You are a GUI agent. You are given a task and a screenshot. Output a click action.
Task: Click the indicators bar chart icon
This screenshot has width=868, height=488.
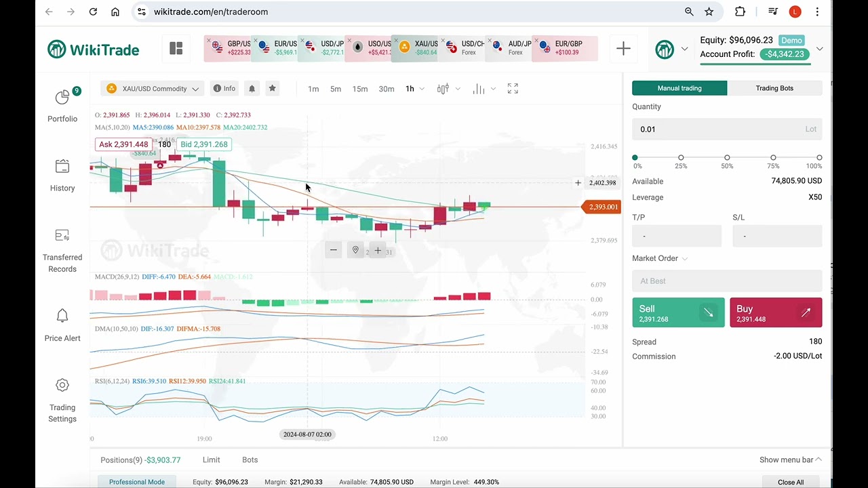pyautogui.click(x=479, y=89)
